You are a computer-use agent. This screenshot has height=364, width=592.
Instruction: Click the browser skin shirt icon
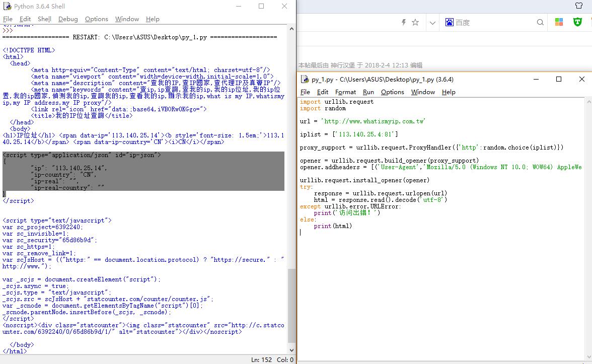click(578, 6)
